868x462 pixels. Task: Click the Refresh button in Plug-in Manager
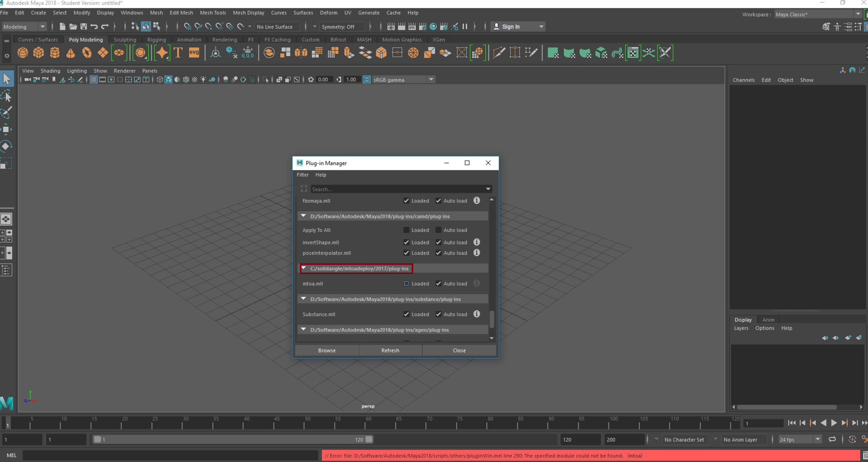click(x=390, y=350)
